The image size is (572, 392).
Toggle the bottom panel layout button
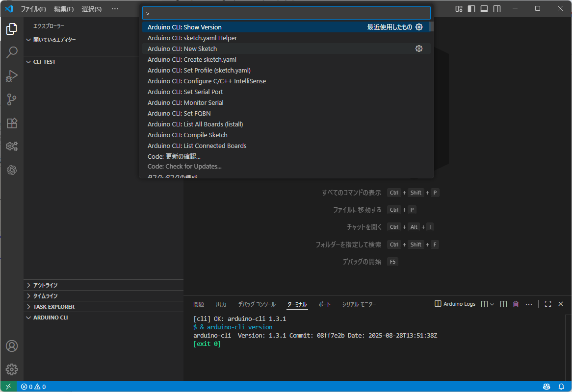coord(484,9)
